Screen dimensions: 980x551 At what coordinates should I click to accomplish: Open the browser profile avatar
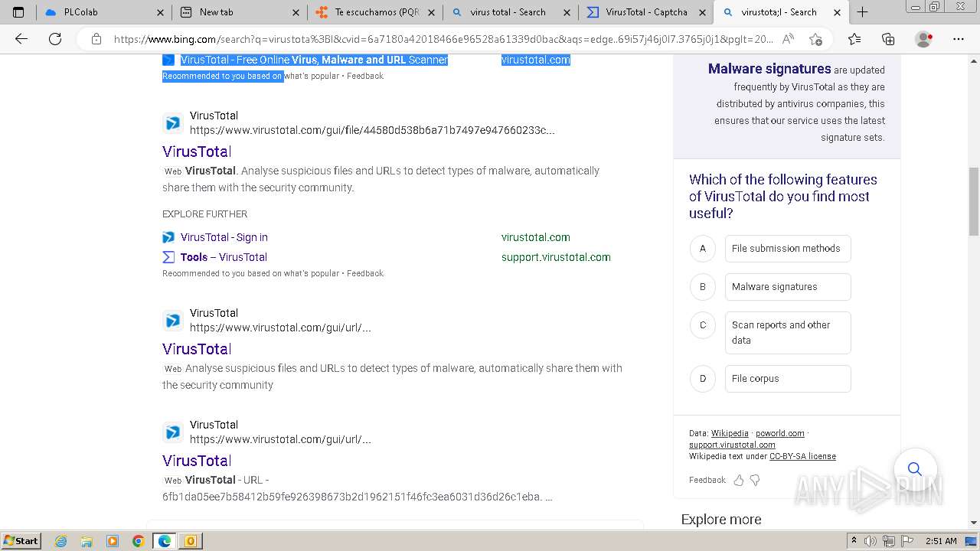point(924,39)
